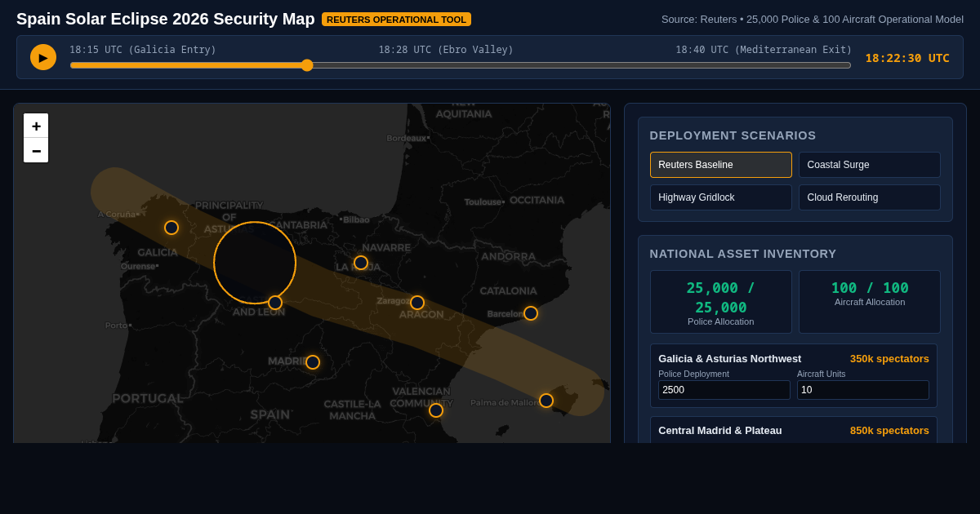Click the map marker near Palma de Mallorca
Image resolution: width=980 pixels, height=514 pixels.
[x=546, y=401]
